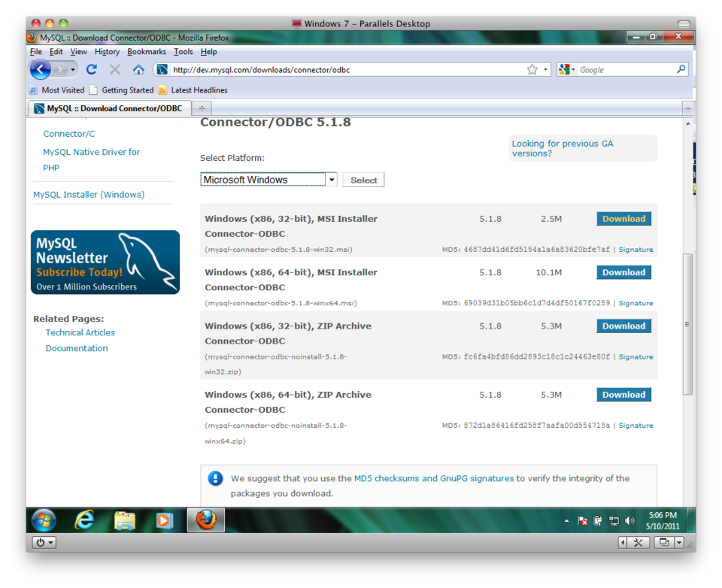Launch Internet Explorer from the taskbar
The width and height of the screenshot is (722, 588).
[83, 520]
